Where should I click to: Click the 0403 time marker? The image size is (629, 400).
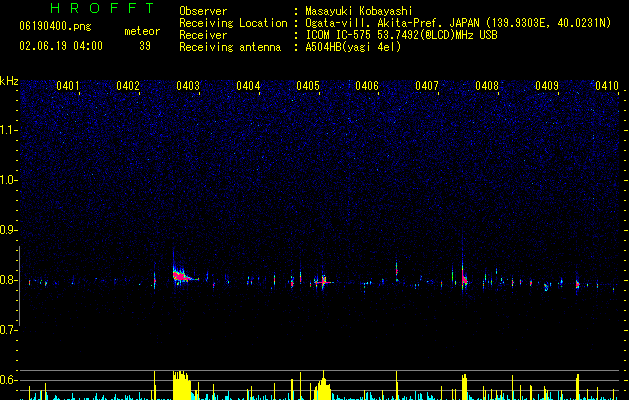[x=188, y=86]
